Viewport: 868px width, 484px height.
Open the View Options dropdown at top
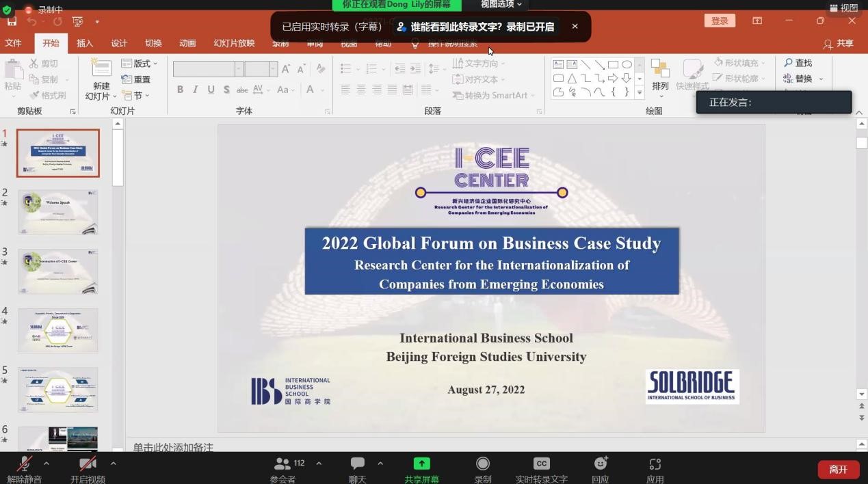pos(501,5)
